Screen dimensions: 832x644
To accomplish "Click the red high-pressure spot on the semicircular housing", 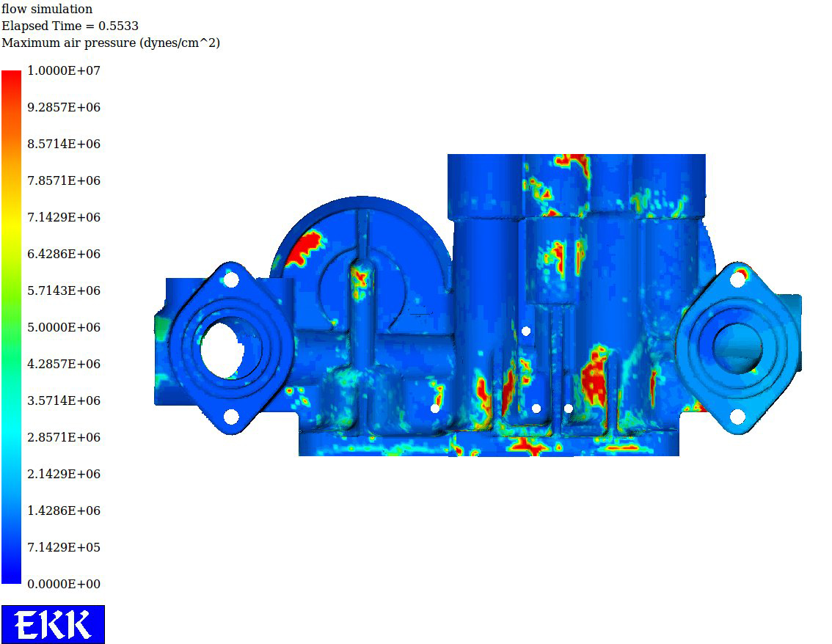I will [304, 248].
